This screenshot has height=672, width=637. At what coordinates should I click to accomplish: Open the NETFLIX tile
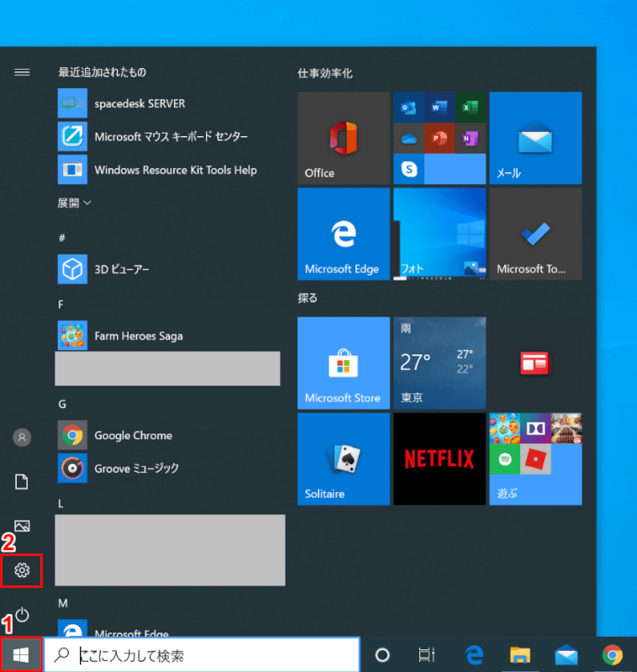tap(440, 459)
